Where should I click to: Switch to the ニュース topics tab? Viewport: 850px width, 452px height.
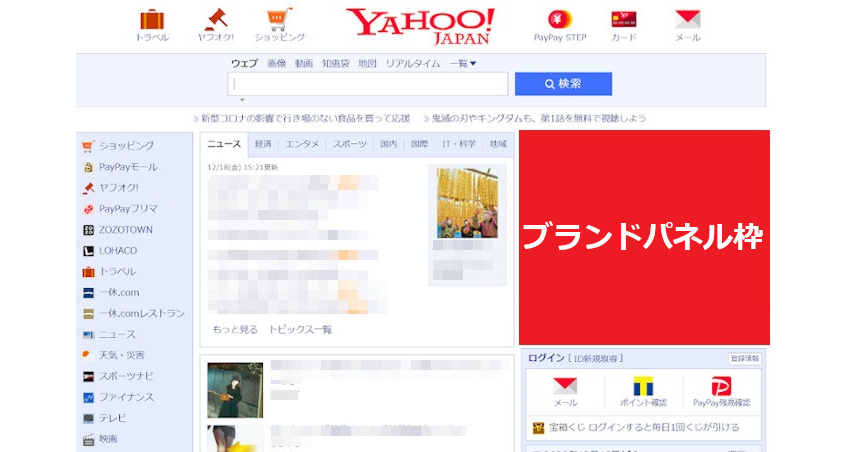point(224,144)
